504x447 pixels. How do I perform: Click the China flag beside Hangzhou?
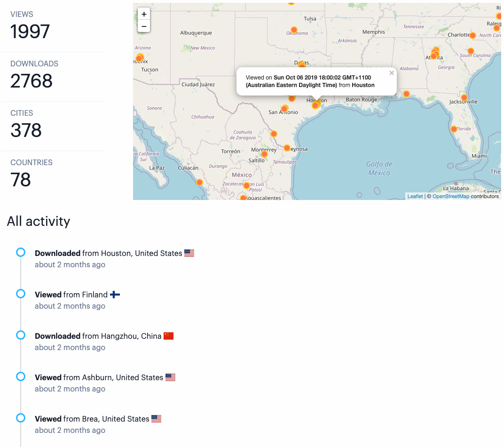point(168,336)
